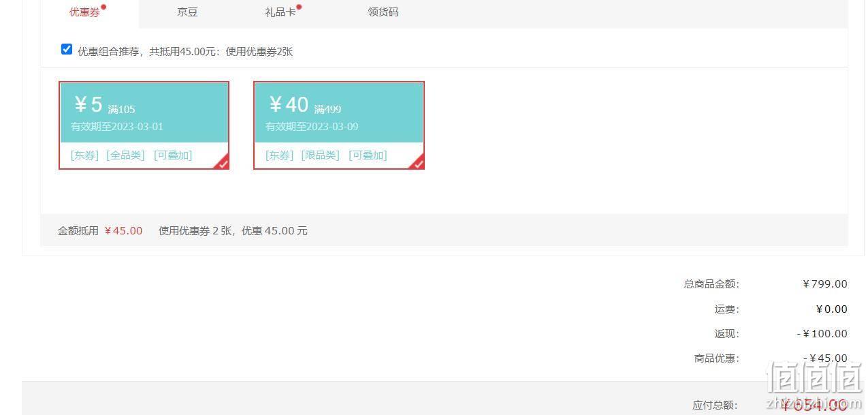Click the 总商品金额 label

click(x=711, y=284)
